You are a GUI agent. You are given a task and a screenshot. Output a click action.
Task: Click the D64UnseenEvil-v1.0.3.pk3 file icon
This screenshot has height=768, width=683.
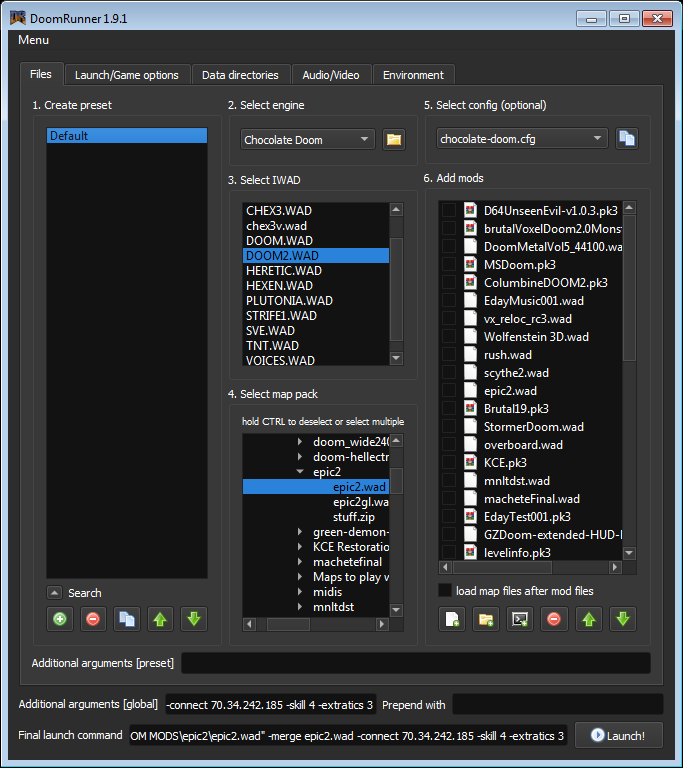click(x=470, y=210)
